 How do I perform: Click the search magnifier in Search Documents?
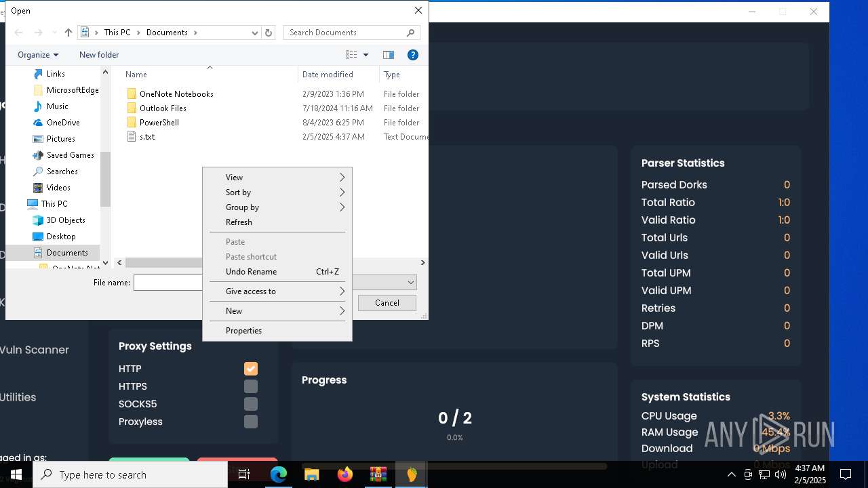point(410,33)
